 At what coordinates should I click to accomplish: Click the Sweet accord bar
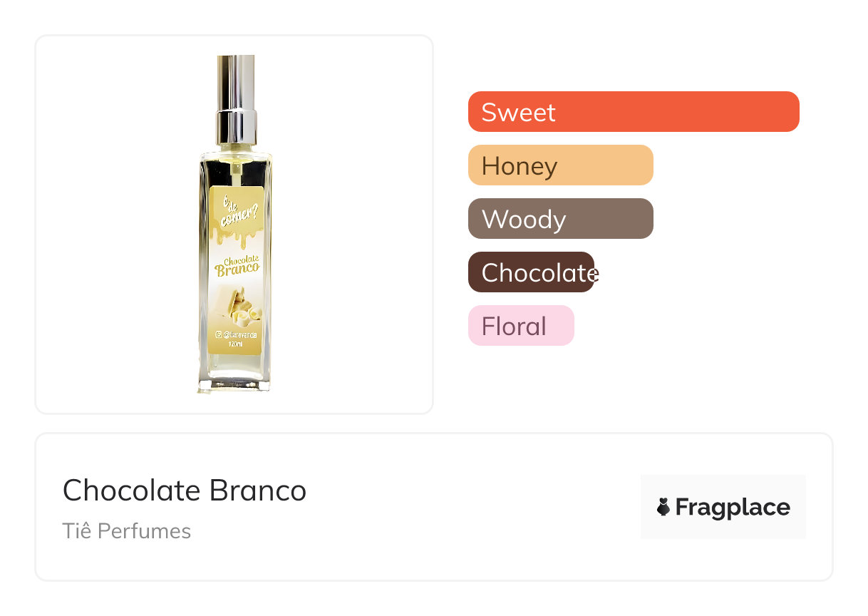[x=633, y=112]
